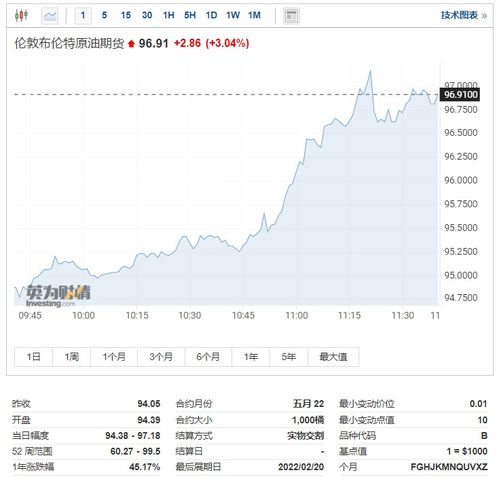Click the 96.0000 price axis label
Image resolution: width=499 pixels, height=479 pixels.
coord(461,180)
